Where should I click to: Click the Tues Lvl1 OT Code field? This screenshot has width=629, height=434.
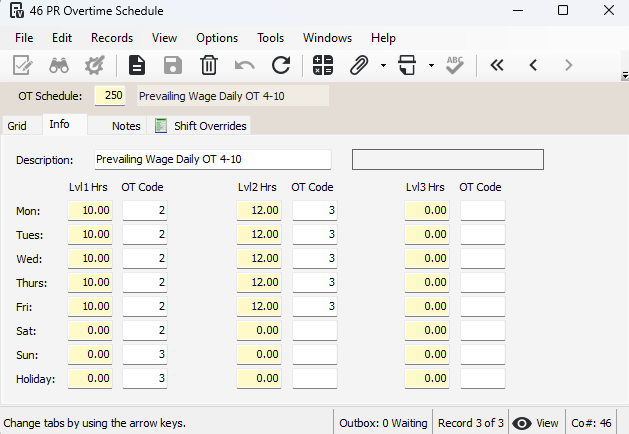145,234
